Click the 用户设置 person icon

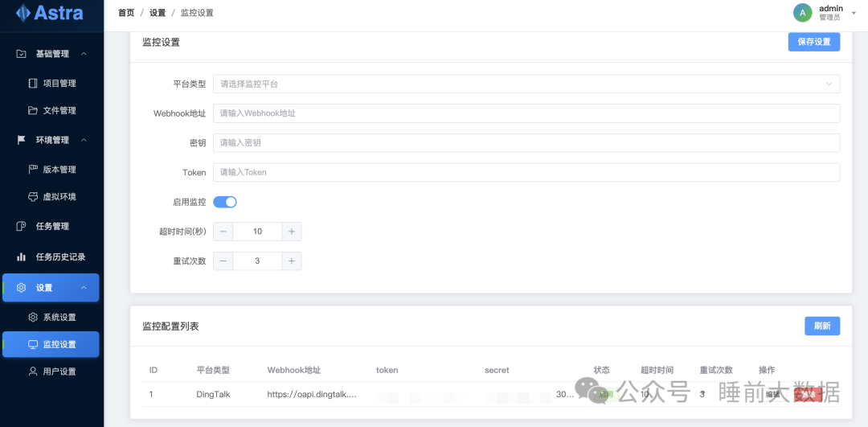tap(33, 372)
